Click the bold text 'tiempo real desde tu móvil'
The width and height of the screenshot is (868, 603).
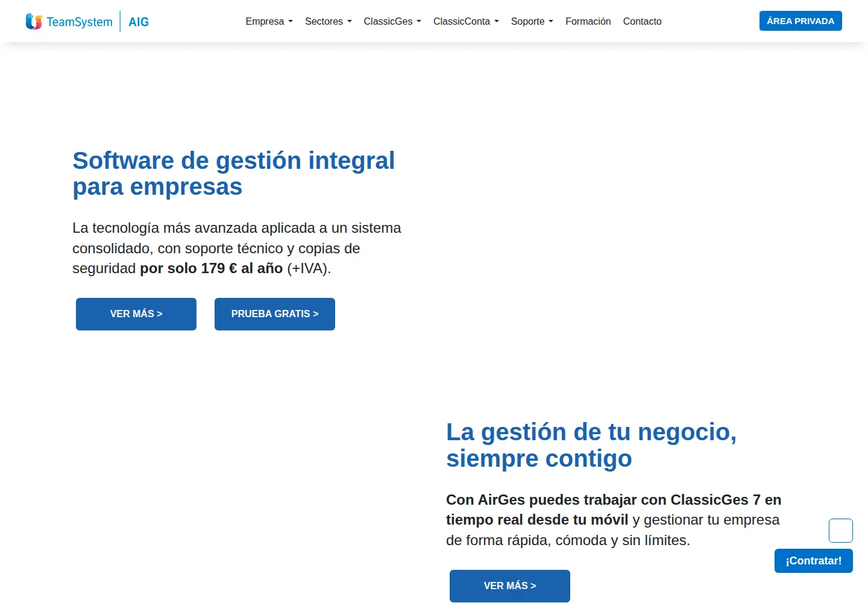tap(537, 520)
